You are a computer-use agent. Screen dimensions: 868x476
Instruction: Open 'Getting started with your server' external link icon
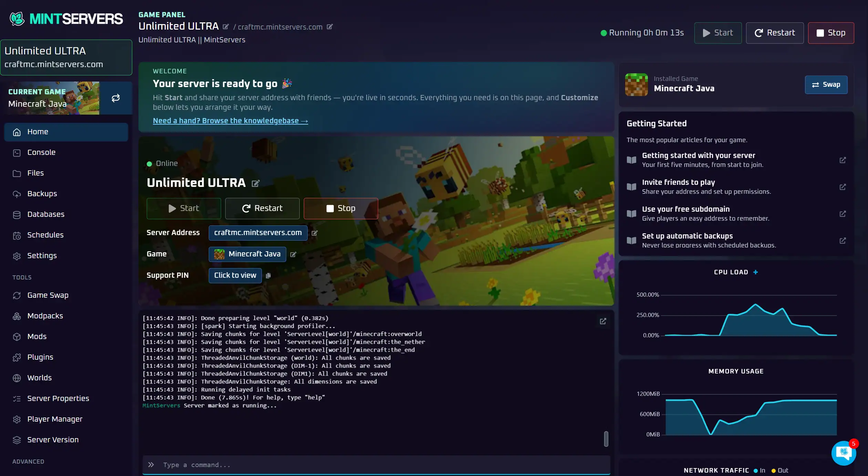click(843, 160)
